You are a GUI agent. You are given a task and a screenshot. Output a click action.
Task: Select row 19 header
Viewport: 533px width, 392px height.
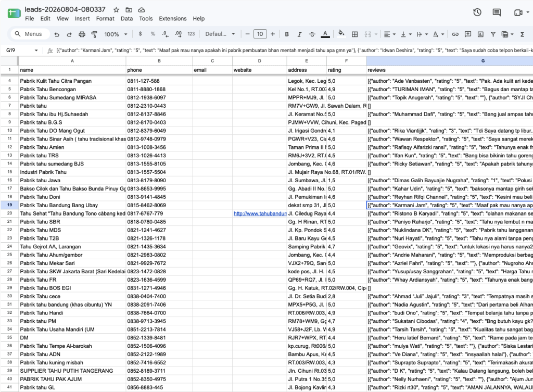[9, 205]
